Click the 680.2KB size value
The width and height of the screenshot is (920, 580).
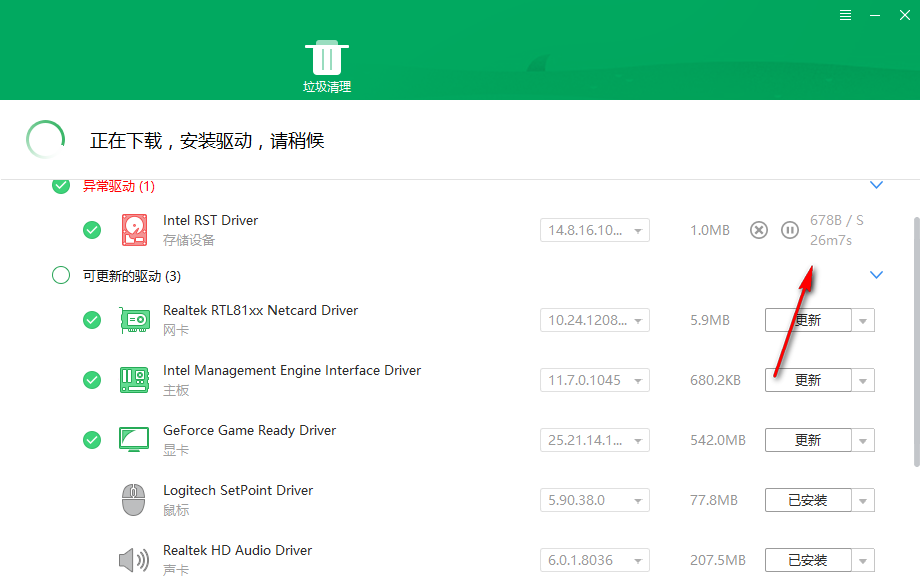(715, 380)
